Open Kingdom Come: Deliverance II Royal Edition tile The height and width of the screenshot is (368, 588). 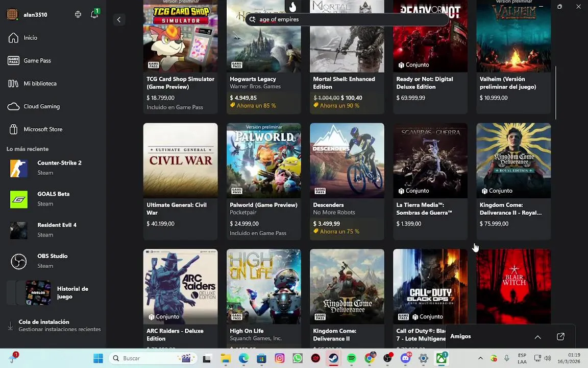tap(513, 181)
